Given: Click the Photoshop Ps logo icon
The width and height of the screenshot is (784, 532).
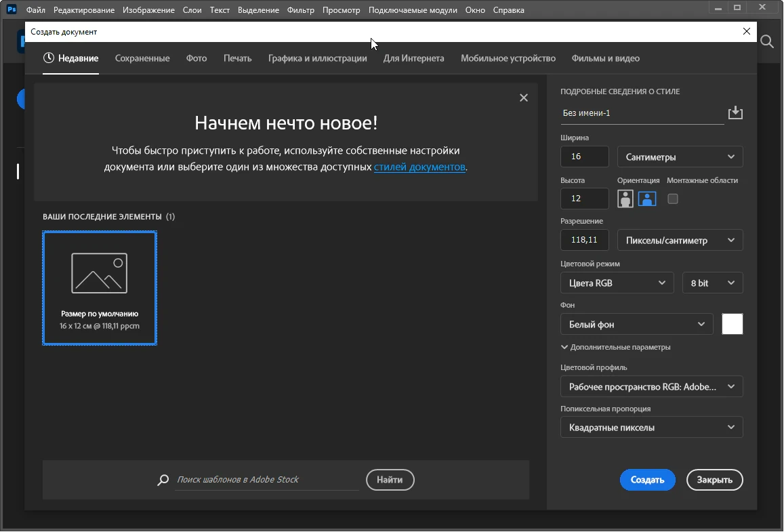Looking at the screenshot, I should coord(12,9).
